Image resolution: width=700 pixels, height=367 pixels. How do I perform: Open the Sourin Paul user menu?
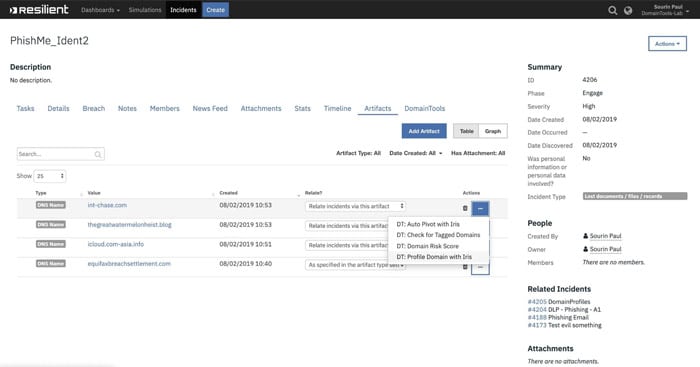(665, 10)
